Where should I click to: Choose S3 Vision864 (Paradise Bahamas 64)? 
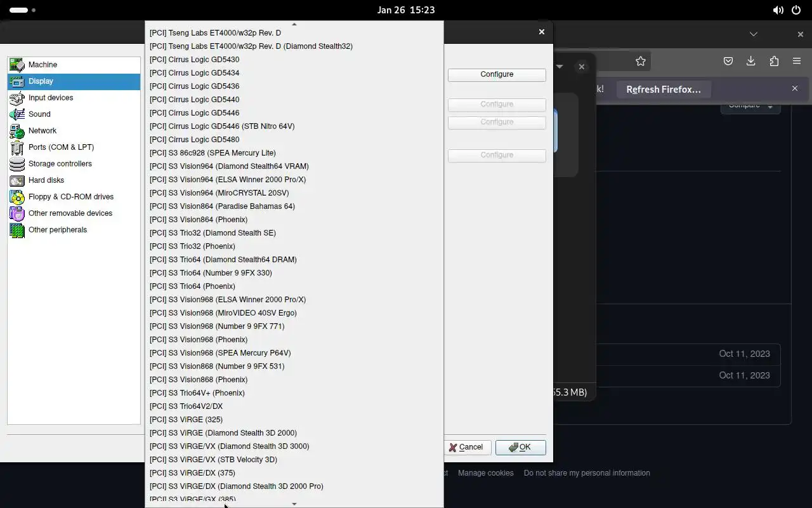tap(294, 206)
